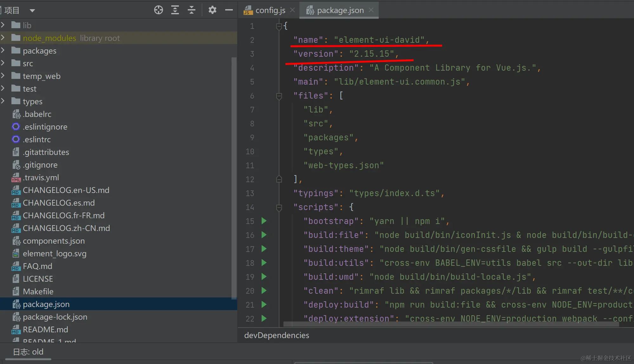Open the project view dropdown arrow
634x364 pixels.
tap(32, 10)
